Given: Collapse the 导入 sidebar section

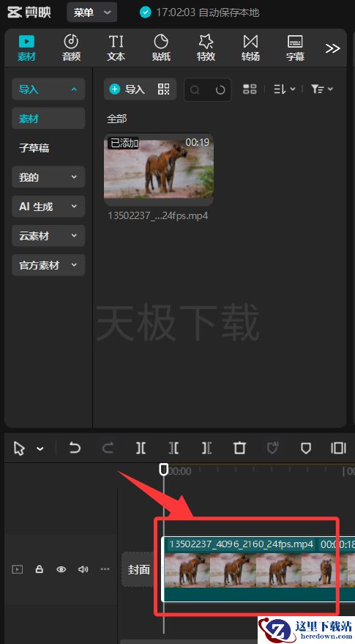Looking at the screenshot, I should pyautogui.click(x=48, y=89).
